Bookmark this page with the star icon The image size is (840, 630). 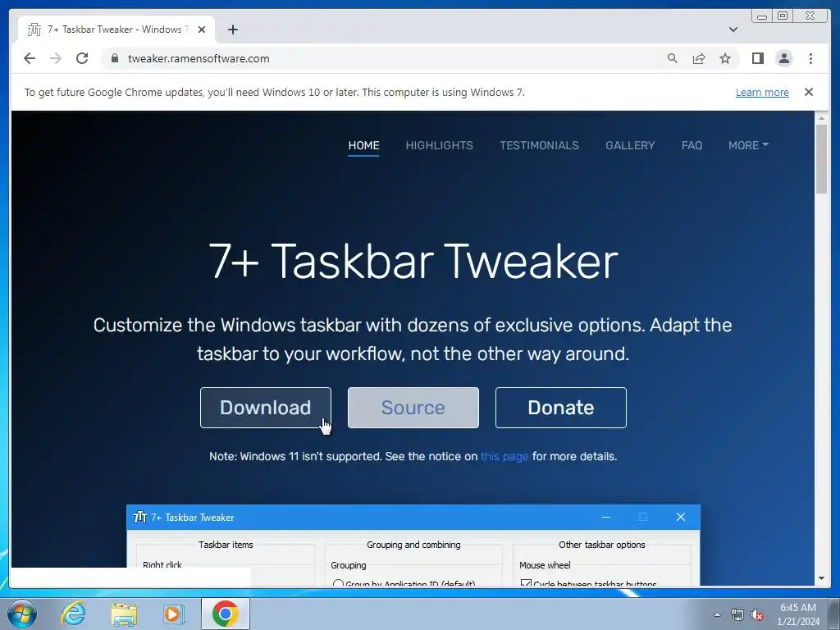[x=725, y=58]
